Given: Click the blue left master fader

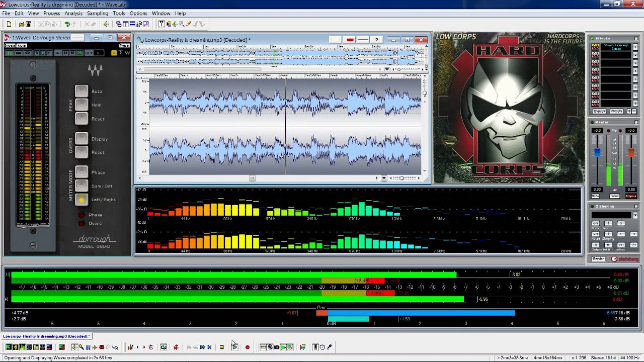Looking at the screenshot, I should point(597,152).
